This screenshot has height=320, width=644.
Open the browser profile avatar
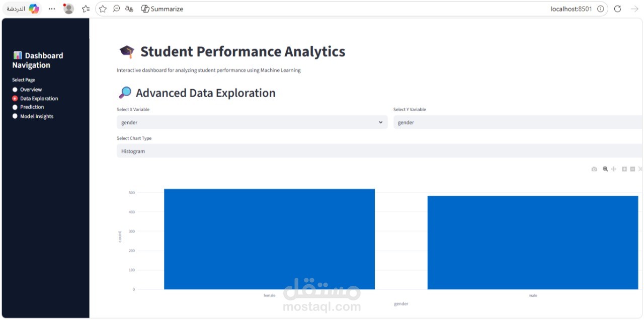click(x=69, y=9)
